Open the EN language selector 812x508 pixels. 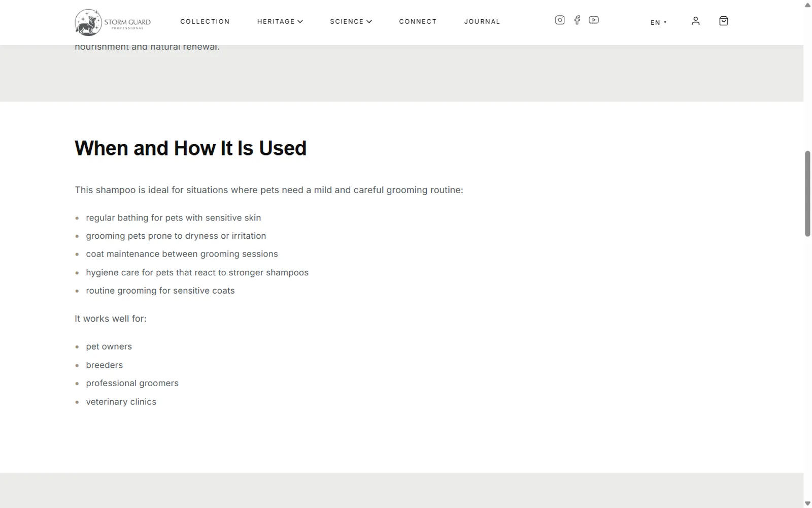[658, 22]
